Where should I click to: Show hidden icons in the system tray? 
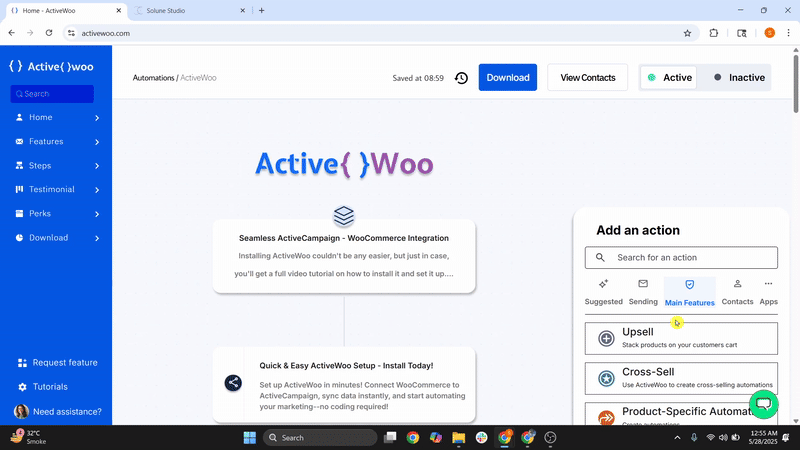[677, 438]
